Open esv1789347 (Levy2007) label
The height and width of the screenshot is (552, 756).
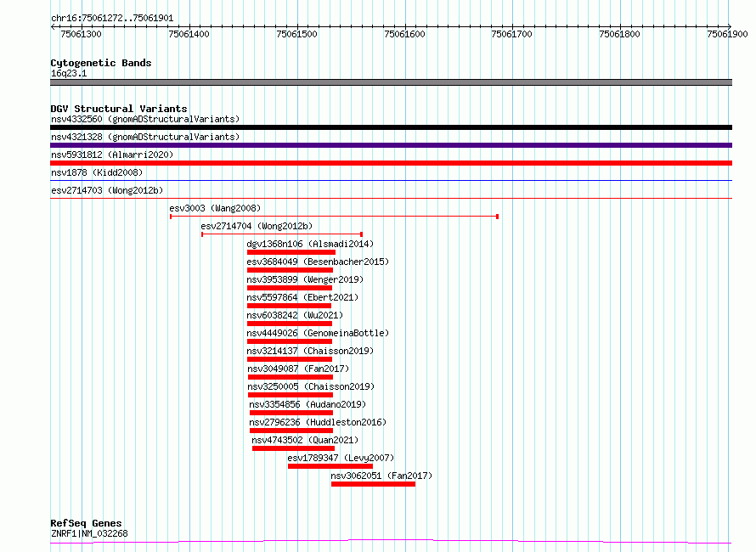click(341, 458)
